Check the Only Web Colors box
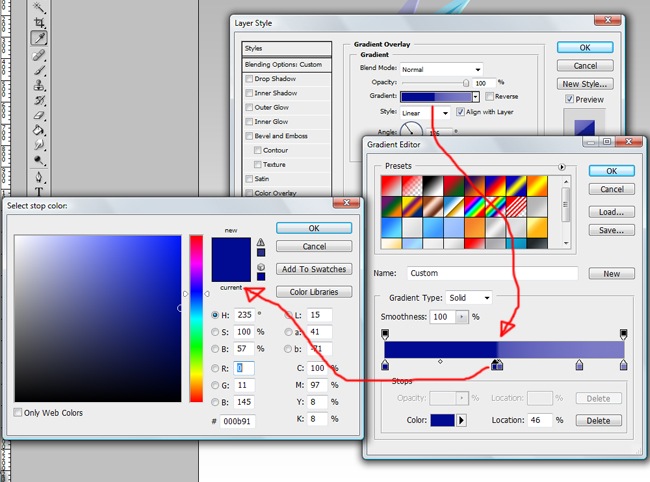Image resolution: width=650 pixels, height=482 pixels. click(19, 412)
